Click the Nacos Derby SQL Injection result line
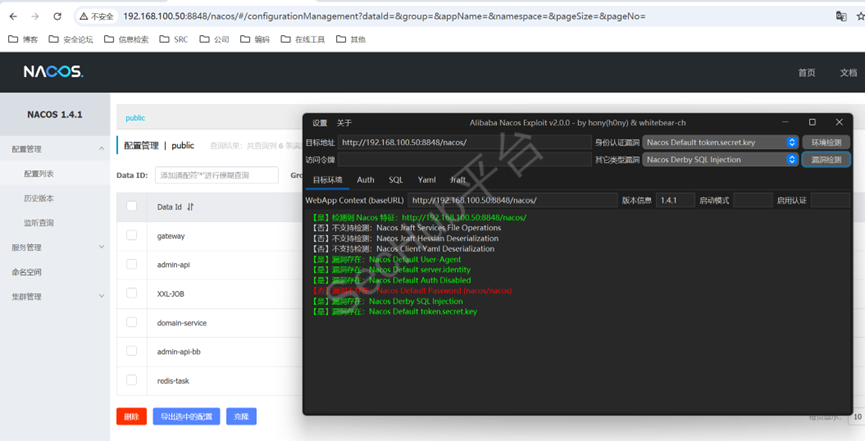This screenshot has width=865, height=441. (x=388, y=301)
